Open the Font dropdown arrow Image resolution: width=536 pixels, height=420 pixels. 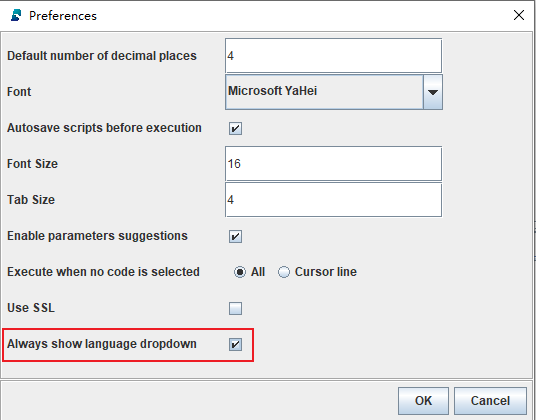[x=433, y=92]
